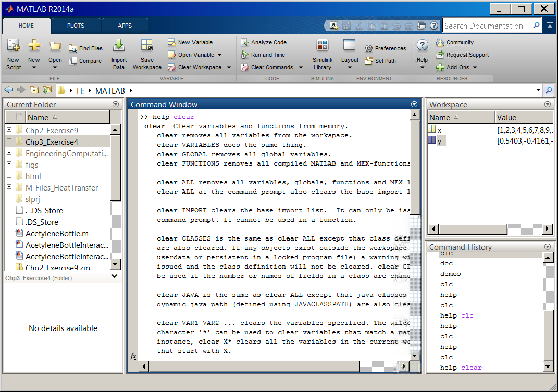This screenshot has width=558, height=392.
Task: Click the Workspace Value column header
Action: [524, 117]
